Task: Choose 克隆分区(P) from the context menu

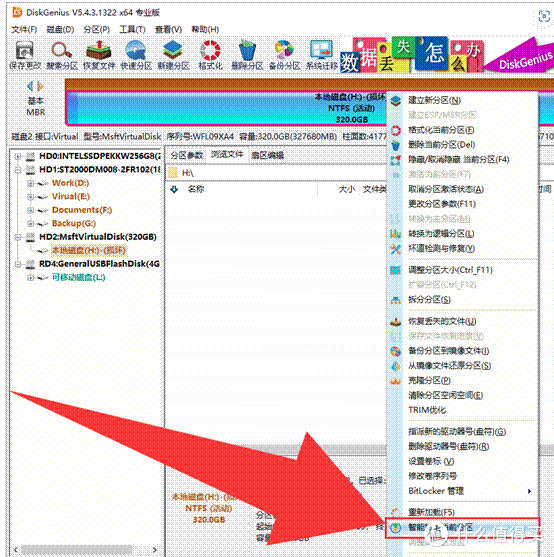Action: [x=463, y=381]
